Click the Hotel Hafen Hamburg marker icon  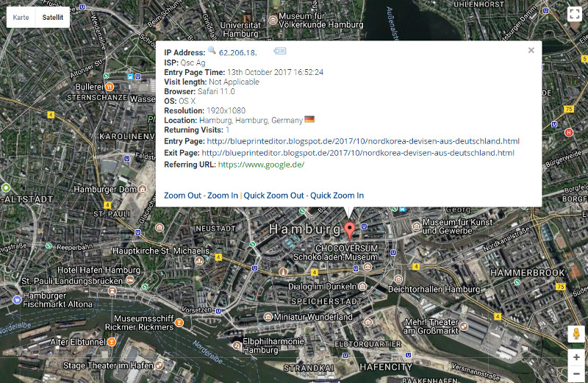(130, 280)
